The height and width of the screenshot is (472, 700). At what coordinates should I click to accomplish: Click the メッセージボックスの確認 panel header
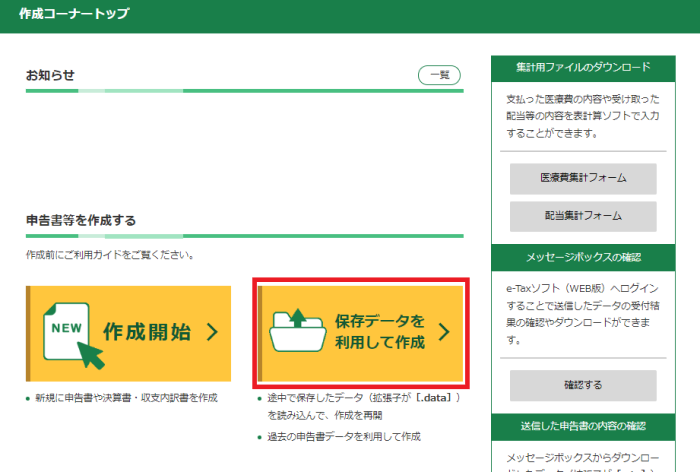583,257
